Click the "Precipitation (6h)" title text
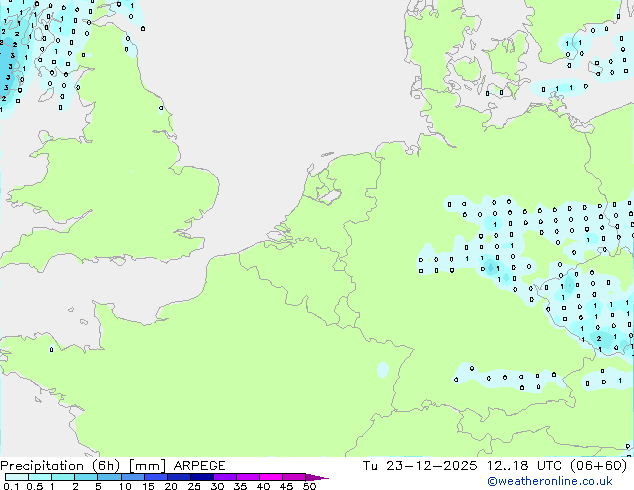The width and height of the screenshot is (634, 490). tap(60, 466)
